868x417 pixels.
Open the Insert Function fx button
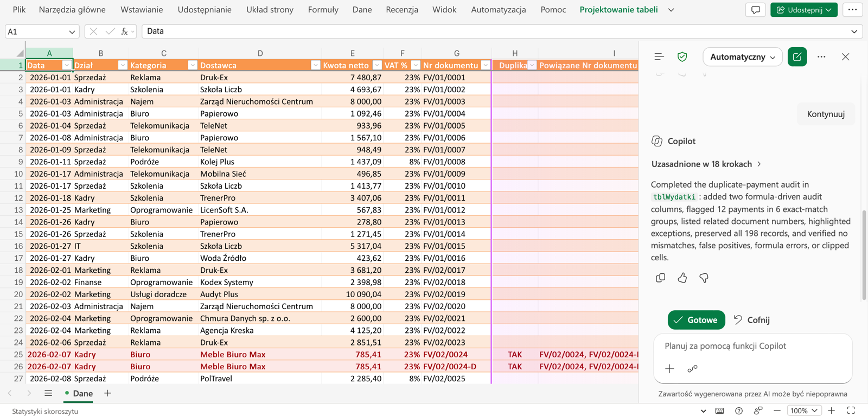(x=124, y=31)
